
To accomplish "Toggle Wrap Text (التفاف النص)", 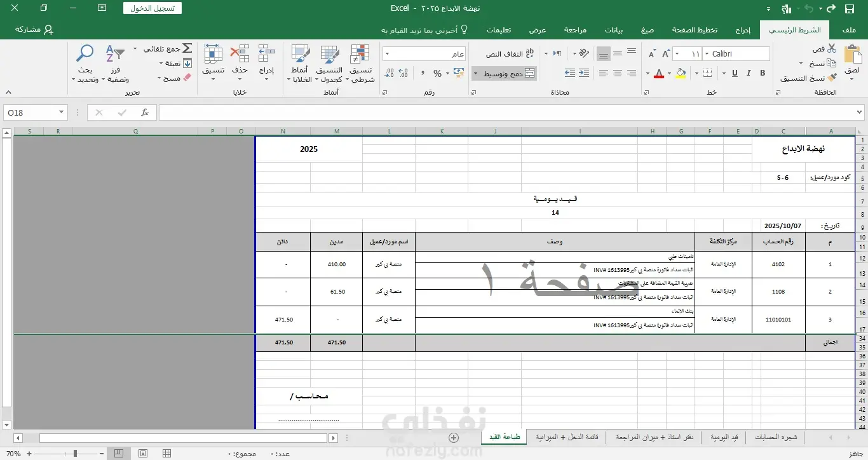I will 510,54.
